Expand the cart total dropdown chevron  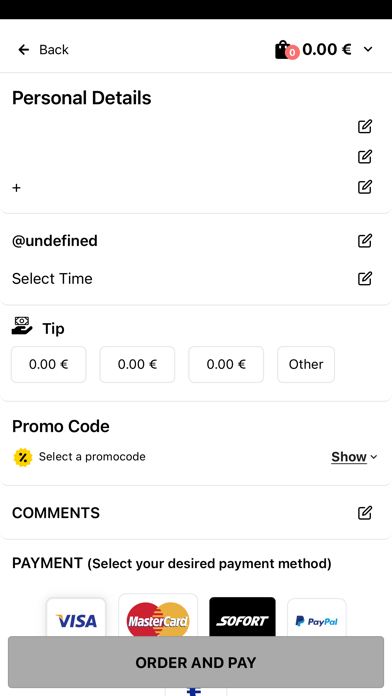368,49
